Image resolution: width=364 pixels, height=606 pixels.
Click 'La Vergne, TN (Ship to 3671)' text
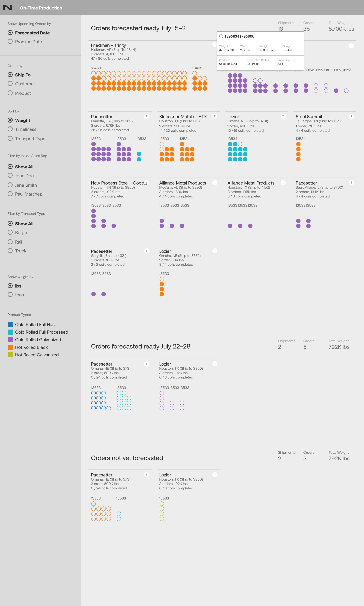click(318, 121)
